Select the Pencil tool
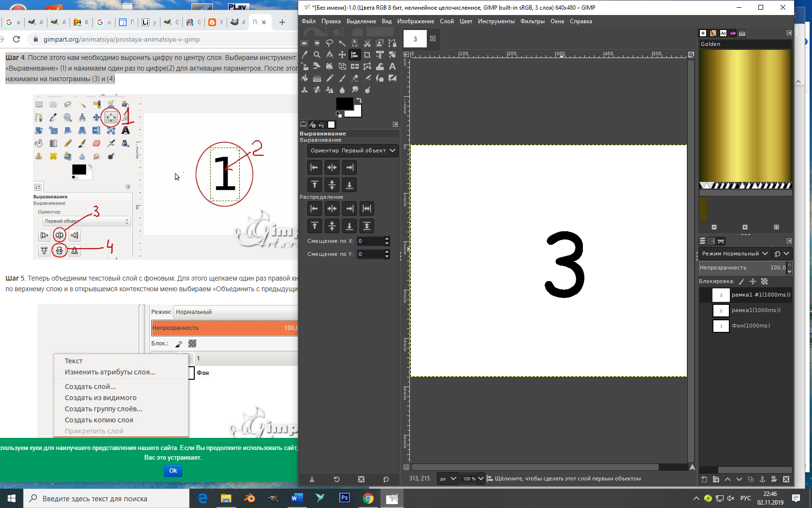This screenshot has height=508, width=812. point(330,78)
